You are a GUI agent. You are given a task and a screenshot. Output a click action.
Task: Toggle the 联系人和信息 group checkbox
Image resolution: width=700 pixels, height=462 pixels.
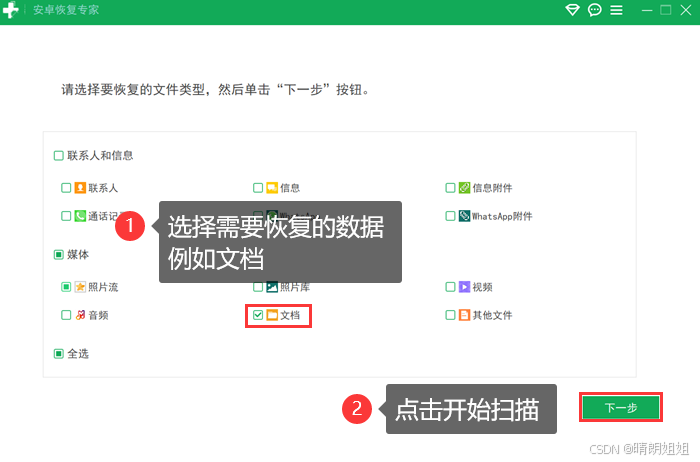pos(58,155)
